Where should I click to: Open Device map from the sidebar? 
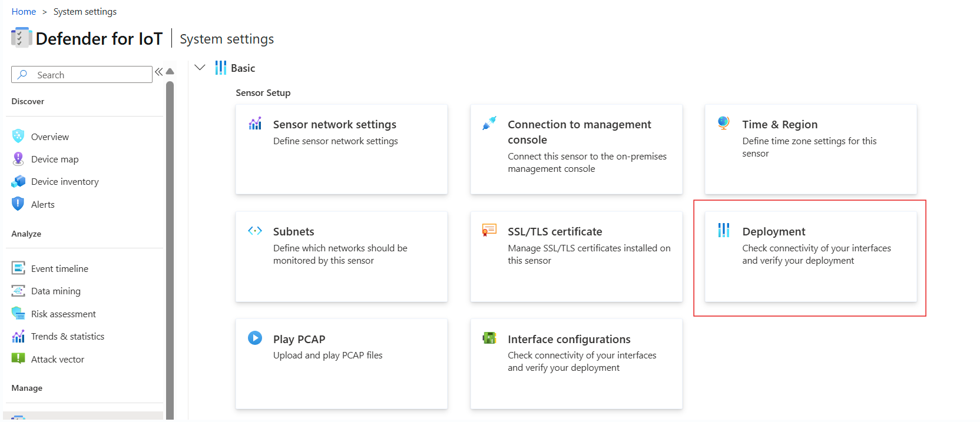click(55, 160)
